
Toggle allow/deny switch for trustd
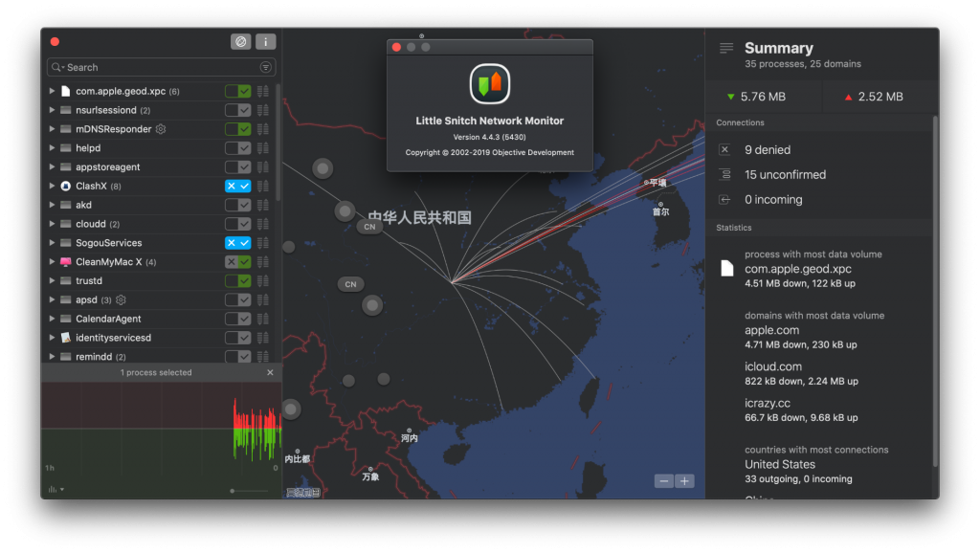(x=238, y=281)
